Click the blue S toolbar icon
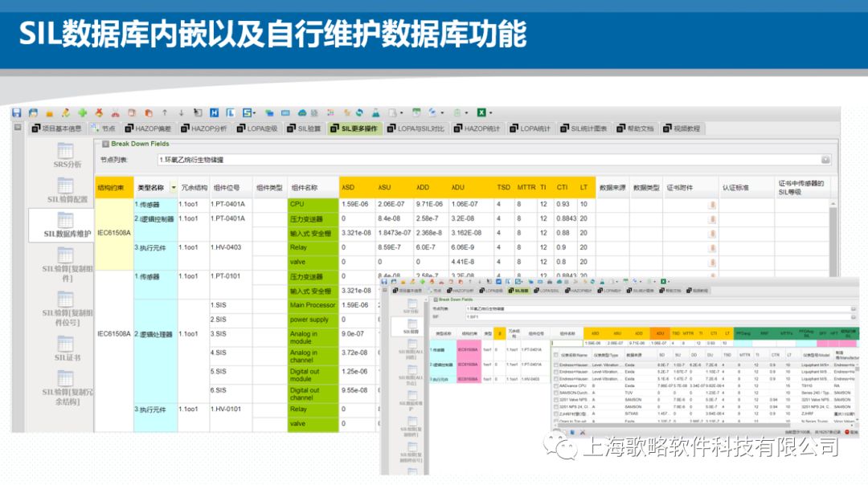The image size is (868, 485). [x=247, y=112]
